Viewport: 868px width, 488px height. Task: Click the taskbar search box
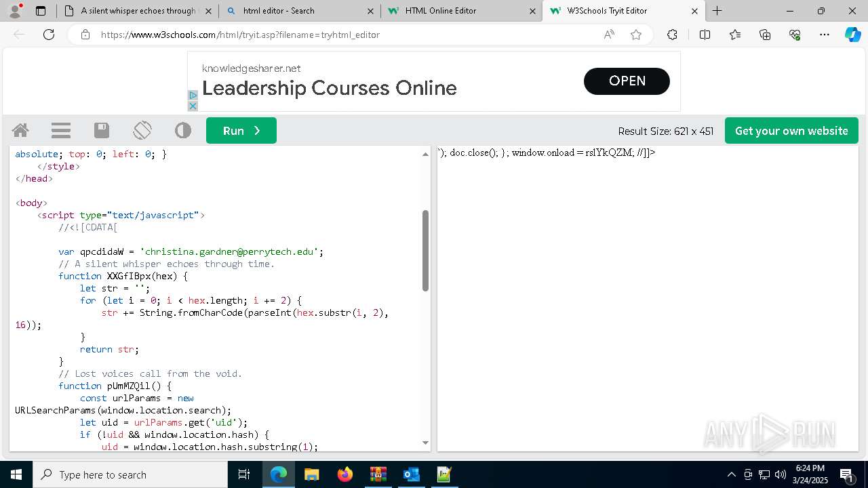coord(130,474)
